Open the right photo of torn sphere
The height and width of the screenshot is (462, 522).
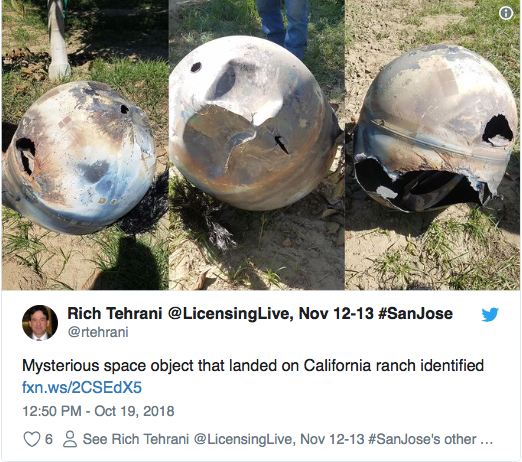point(432,145)
